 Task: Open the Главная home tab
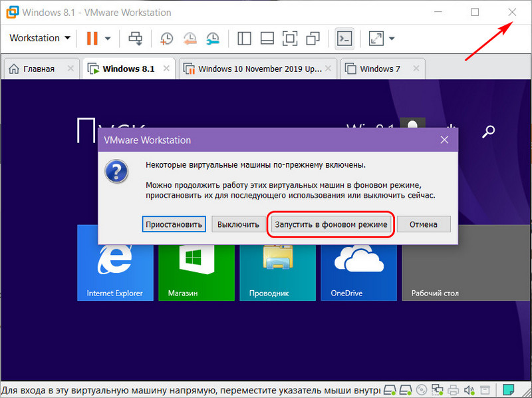pos(39,69)
